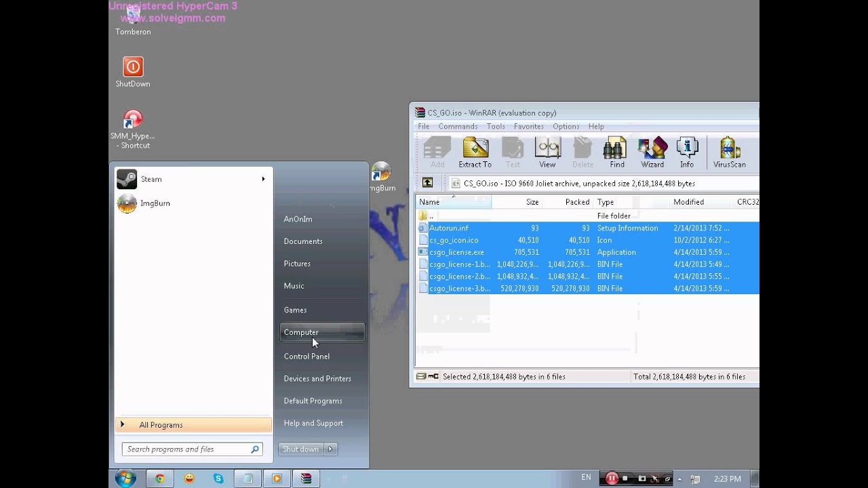Image resolution: width=868 pixels, height=488 pixels.
Task: Open Documents from the Start menu
Action: click(x=303, y=241)
